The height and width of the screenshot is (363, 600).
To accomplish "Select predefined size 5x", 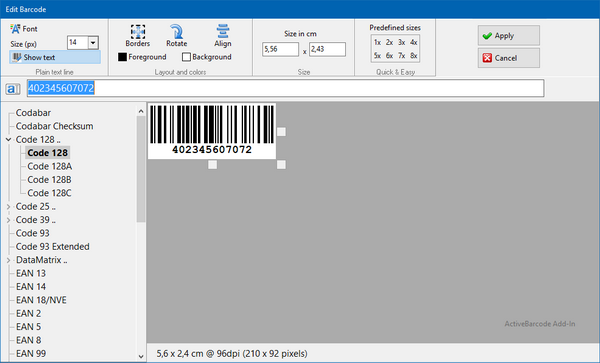I will point(377,56).
